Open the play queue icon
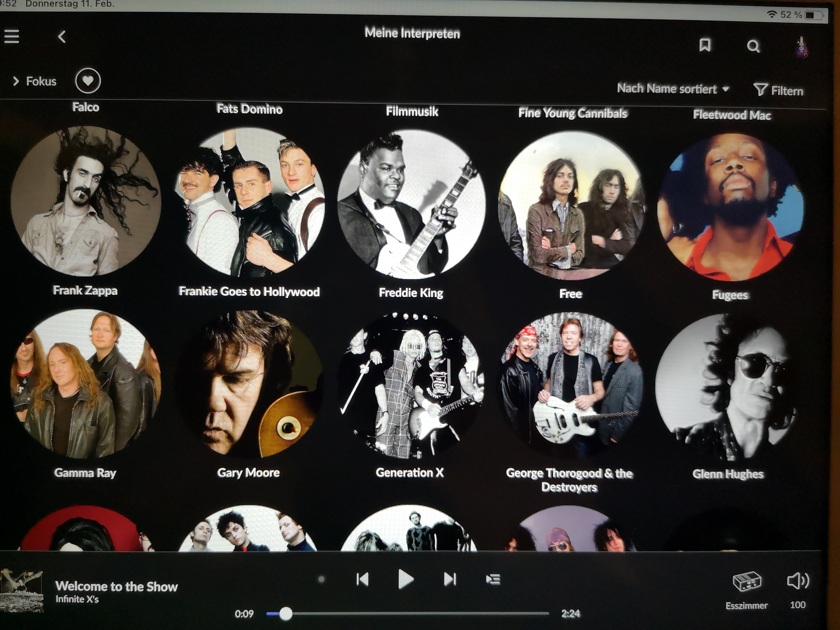 coord(493,579)
